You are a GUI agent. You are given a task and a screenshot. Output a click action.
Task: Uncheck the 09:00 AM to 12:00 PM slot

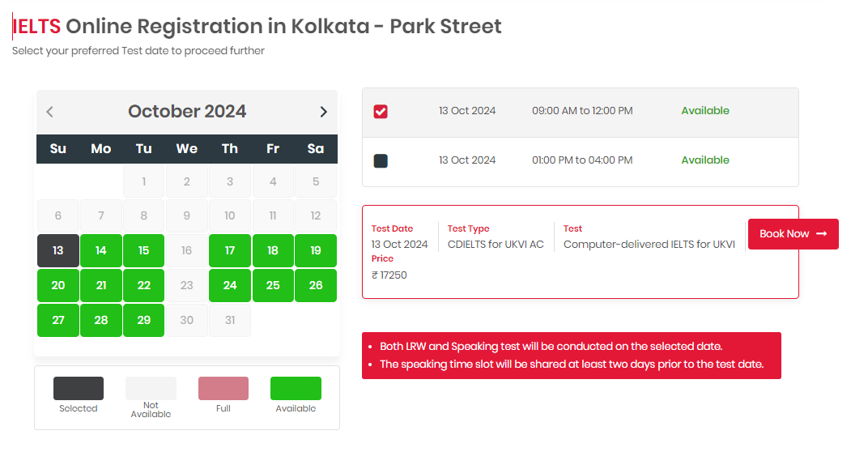tap(381, 112)
